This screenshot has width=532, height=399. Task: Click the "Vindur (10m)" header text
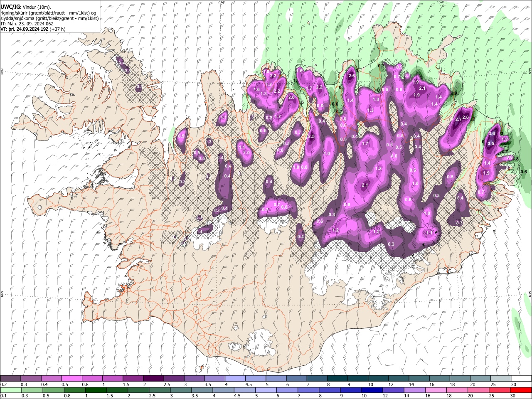tap(36, 7)
